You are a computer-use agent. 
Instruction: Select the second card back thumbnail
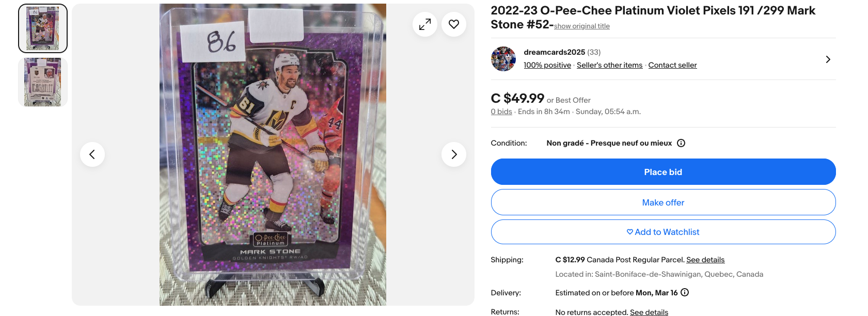[43, 82]
